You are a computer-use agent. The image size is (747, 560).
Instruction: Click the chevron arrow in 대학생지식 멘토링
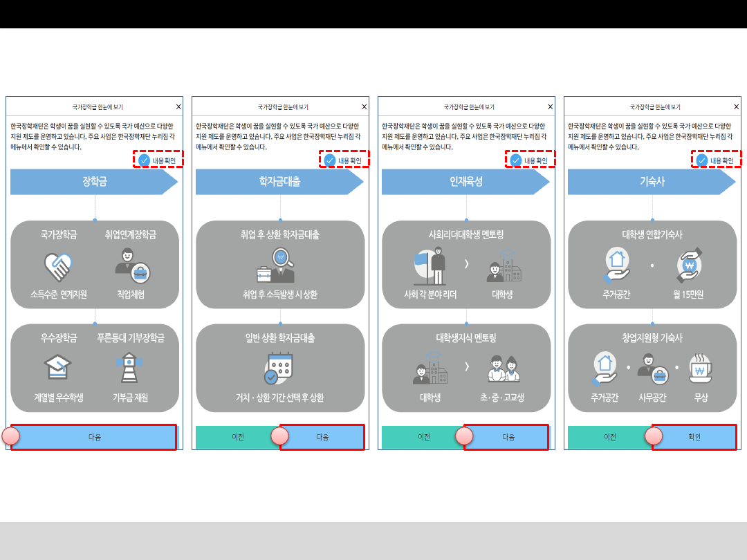tap(466, 367)
